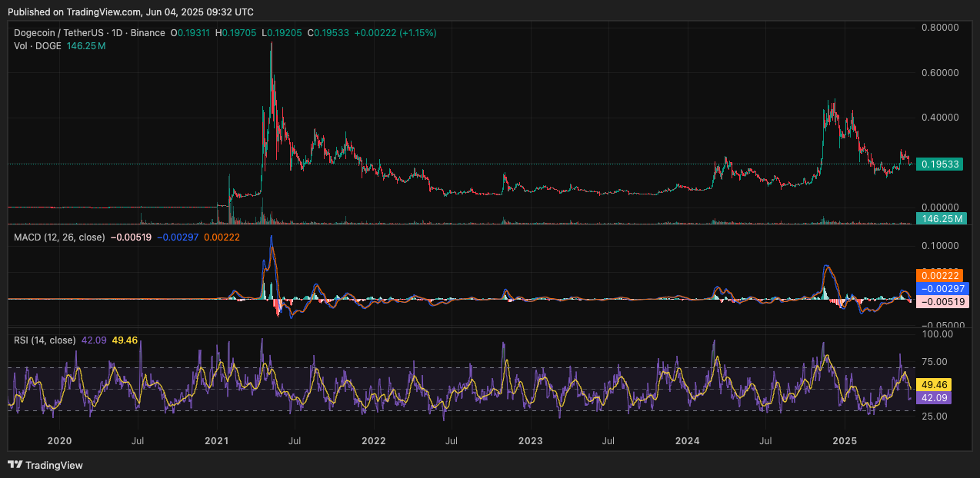Click the 0.60000 price axis label

tap(940, 72)
